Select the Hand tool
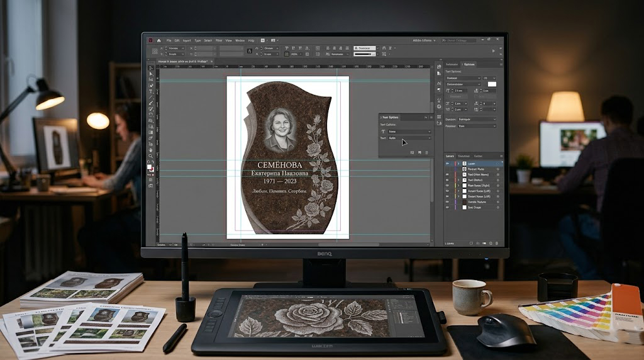This screenshot has width=644, height=360. pyautogui.click(x=151, y=150)
